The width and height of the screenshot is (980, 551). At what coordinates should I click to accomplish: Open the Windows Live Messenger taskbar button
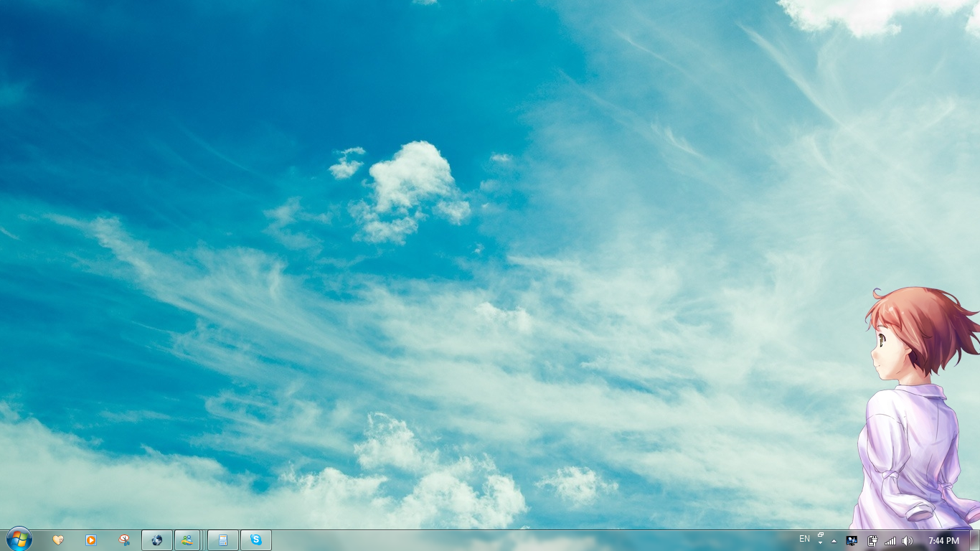[x=187, y=540]
